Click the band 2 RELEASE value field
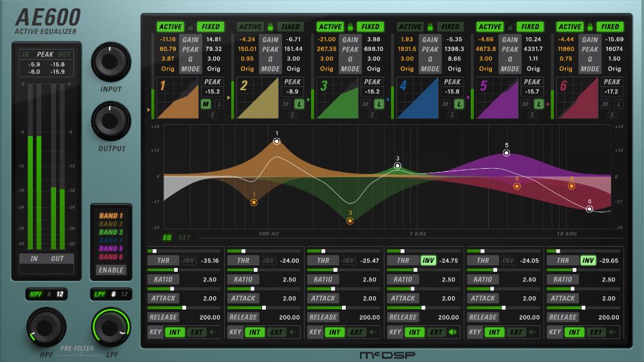This screenshot has height=362, width=644. (x=289, y=317)
